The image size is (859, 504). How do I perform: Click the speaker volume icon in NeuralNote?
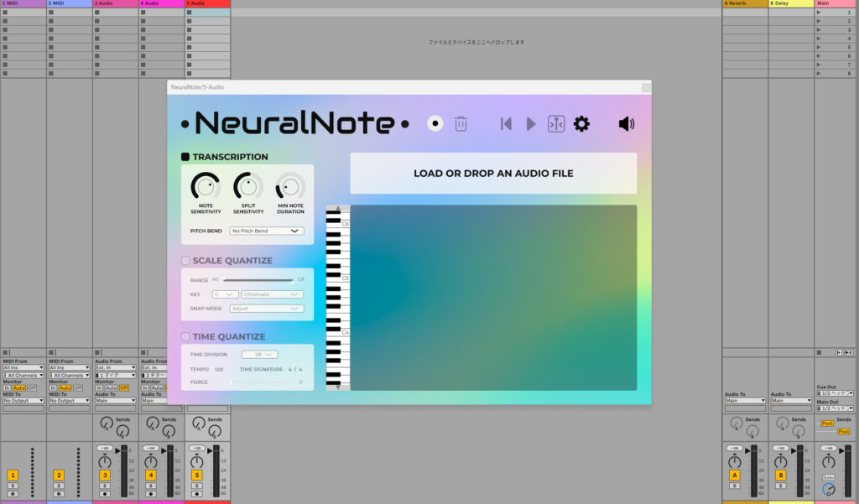627,124
